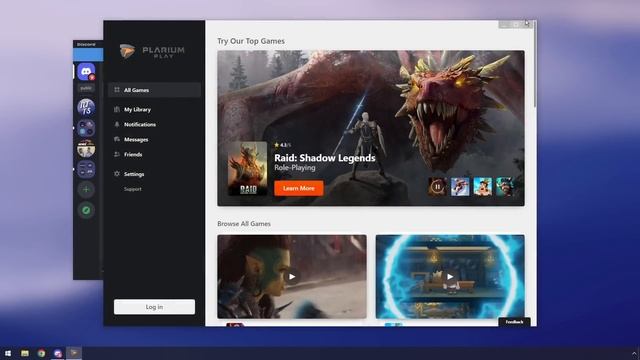This screenshot has height=360, width=640.
Task: Play the blue portal game video
Action: pos(450,277)
